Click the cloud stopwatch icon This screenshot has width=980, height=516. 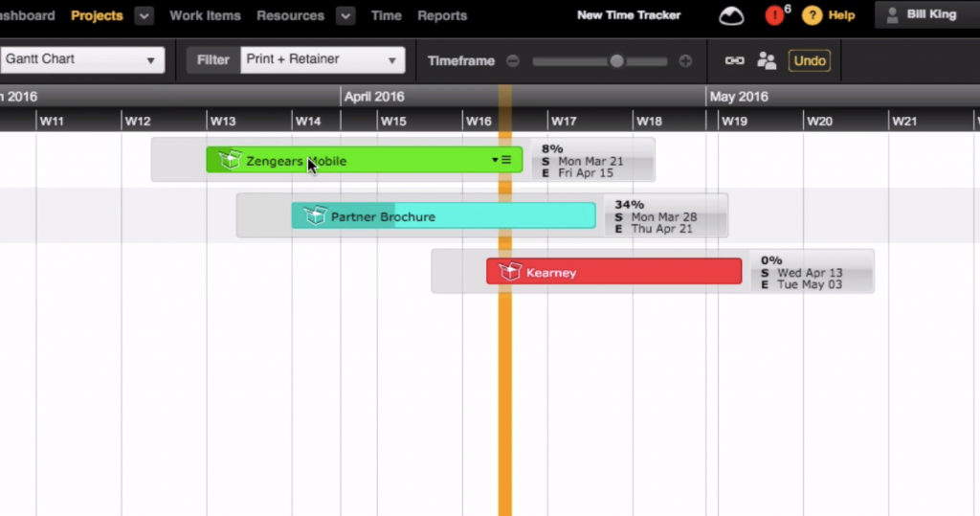tap(731, 15)
